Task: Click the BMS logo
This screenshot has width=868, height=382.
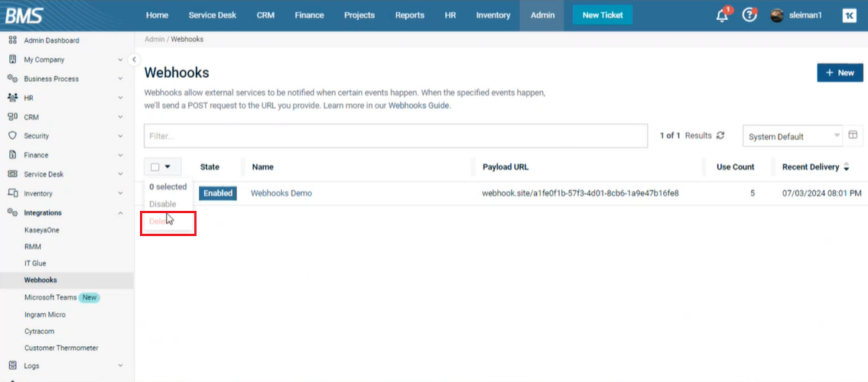Action: click(24, 15)
